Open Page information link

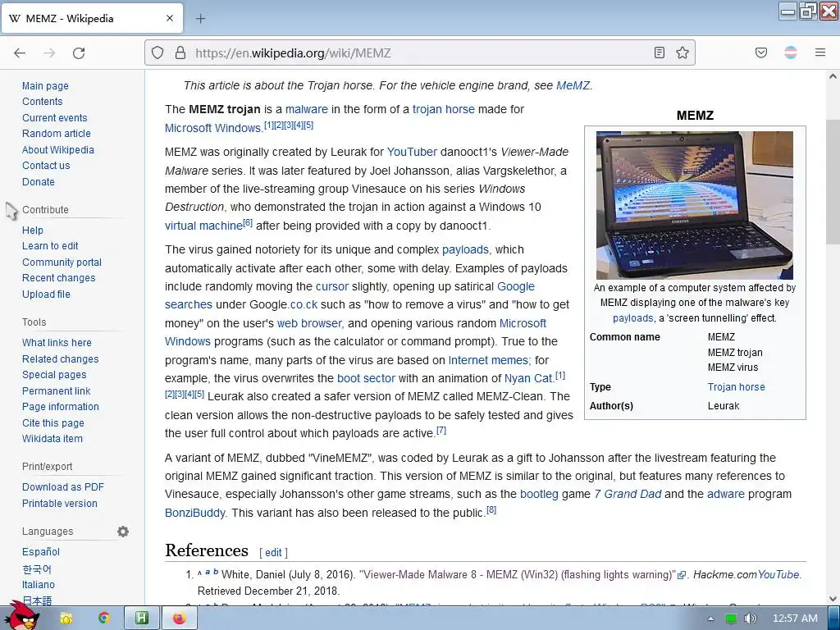tap(61, 407)
